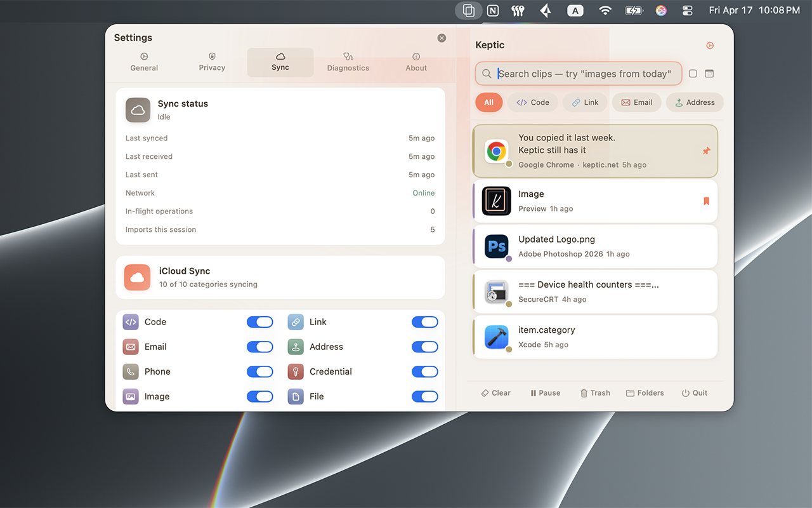Image resolution: width=812 pixels, height=508 pixels.
Task: Clear all clipboard clips
Action: pos(495,392)
